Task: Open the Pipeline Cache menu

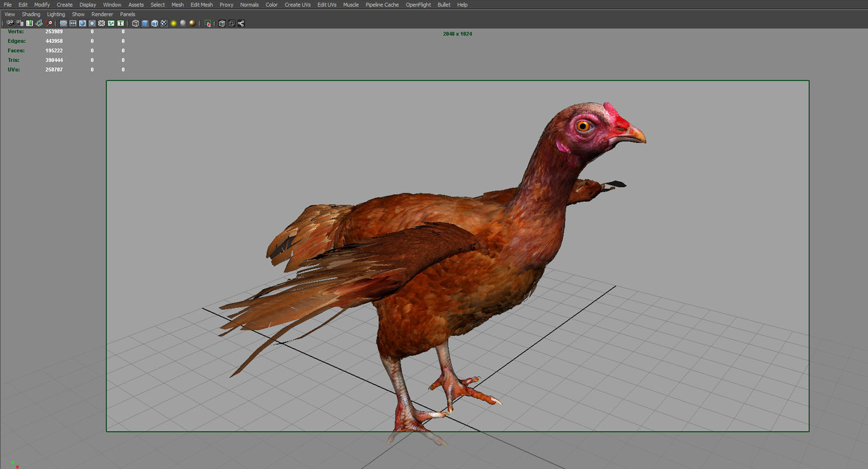Action: coord(382,5)
